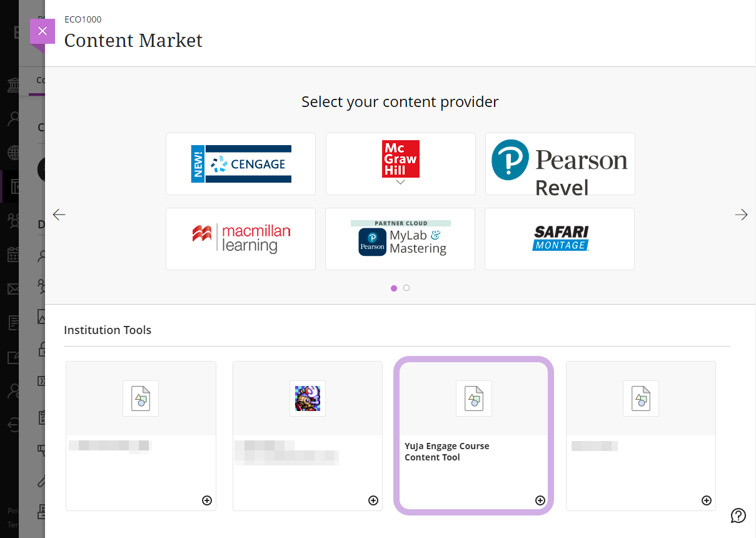
Task: Select Safari Montage provider
Action: 560,239
